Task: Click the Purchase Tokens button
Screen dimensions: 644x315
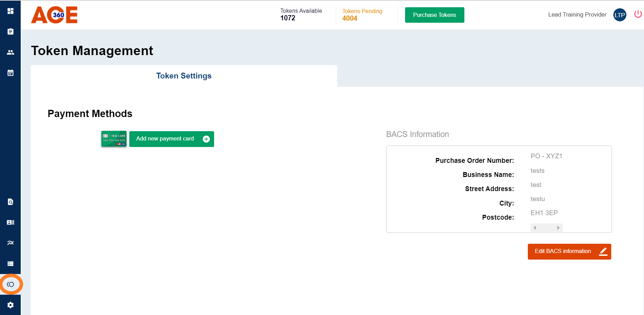Action: tap(434, 15)
